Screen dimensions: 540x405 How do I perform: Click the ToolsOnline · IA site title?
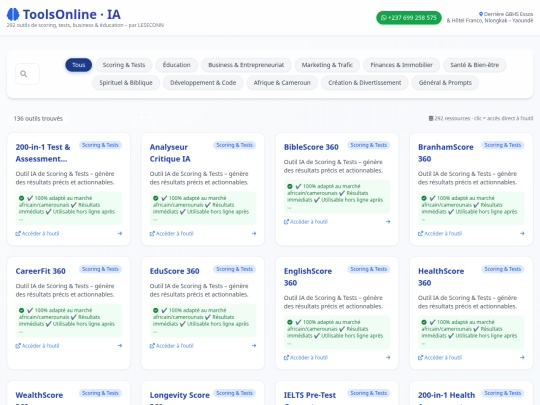click(72, 14)
